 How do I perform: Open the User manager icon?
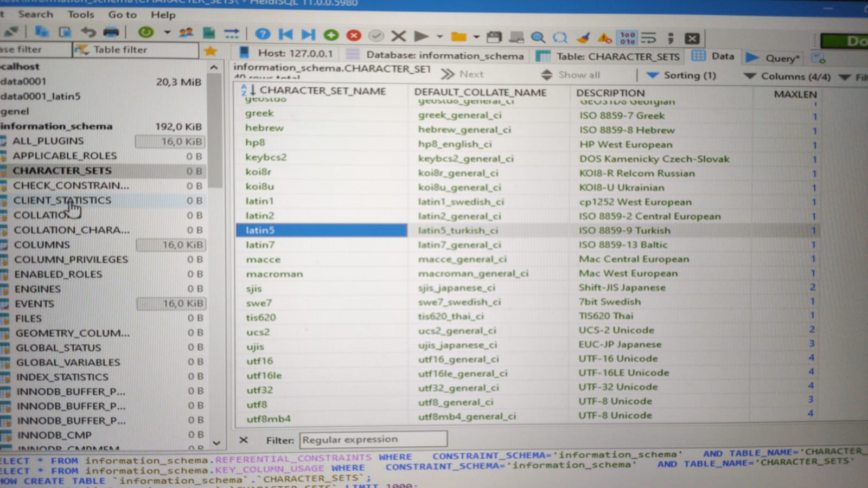(x=186, y=33)
